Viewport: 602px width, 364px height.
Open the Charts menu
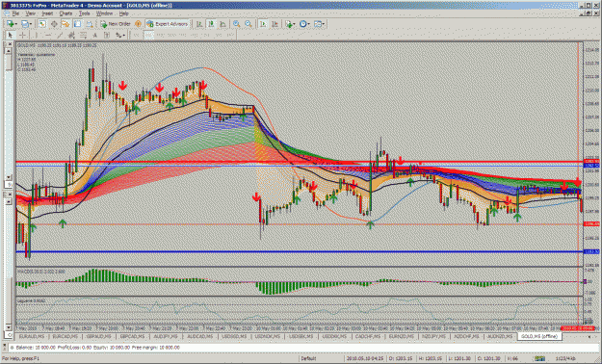click(65, 13)
